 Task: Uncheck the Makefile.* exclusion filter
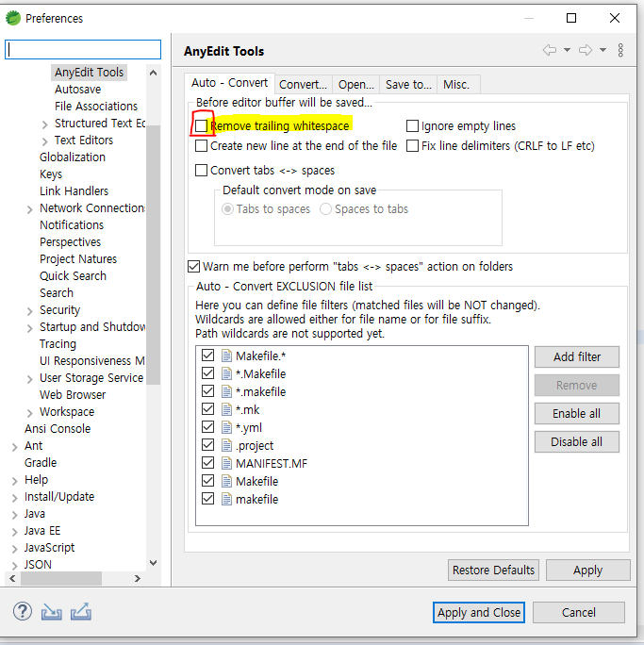[x=208, y=356]
